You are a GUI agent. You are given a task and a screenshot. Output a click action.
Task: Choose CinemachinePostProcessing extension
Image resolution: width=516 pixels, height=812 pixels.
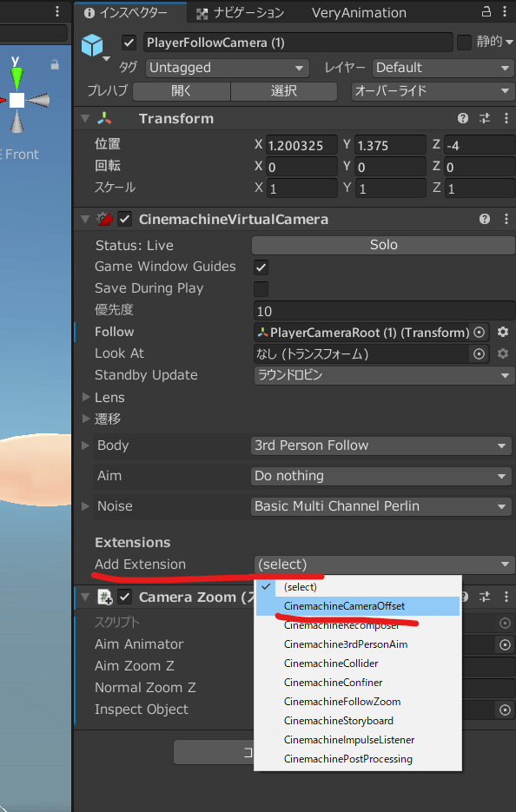[x=358, y=760]
